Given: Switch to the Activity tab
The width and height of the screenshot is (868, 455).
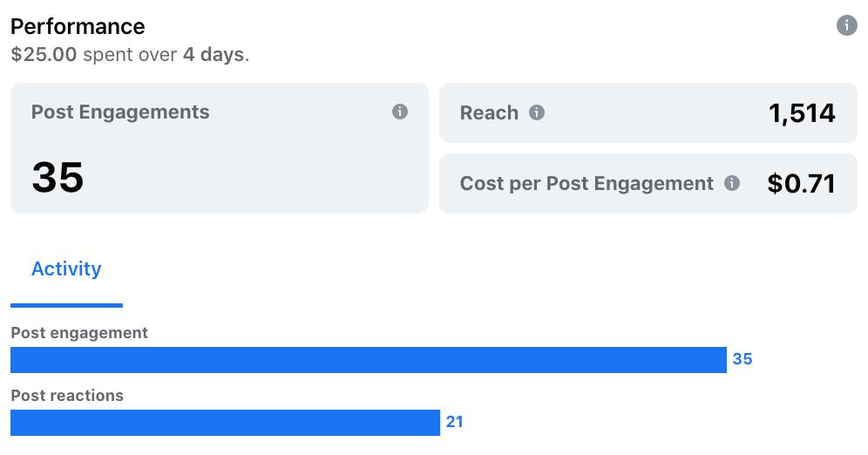Looking at the screenshot, I should pyautogui.click(x=66, y=269).
